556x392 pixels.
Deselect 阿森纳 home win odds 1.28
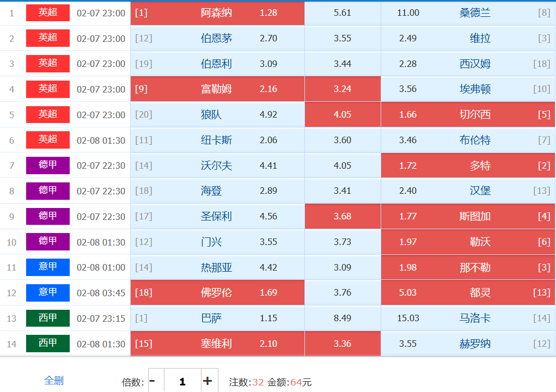(x=217, y=13)
